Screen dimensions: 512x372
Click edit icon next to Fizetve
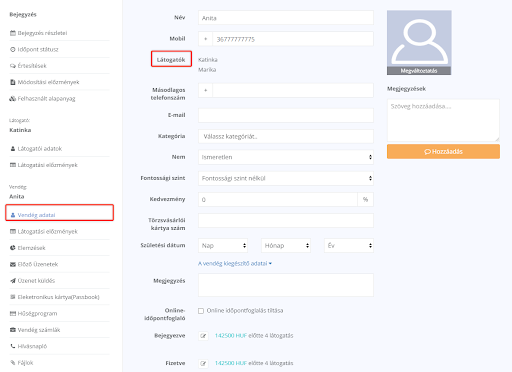pos(203,363)
